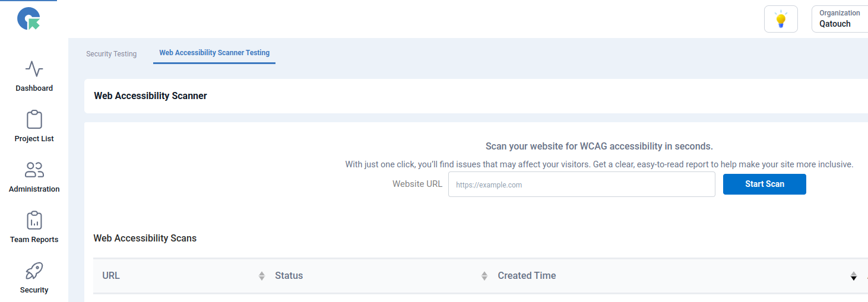Toggle sort arrows on URL column

(262, 276)
